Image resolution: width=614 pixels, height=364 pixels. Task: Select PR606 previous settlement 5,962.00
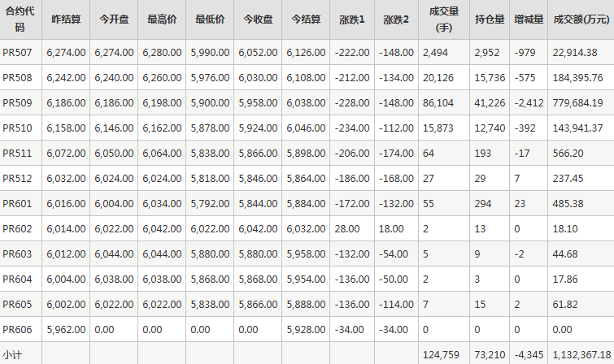click(x=66, y=330)
